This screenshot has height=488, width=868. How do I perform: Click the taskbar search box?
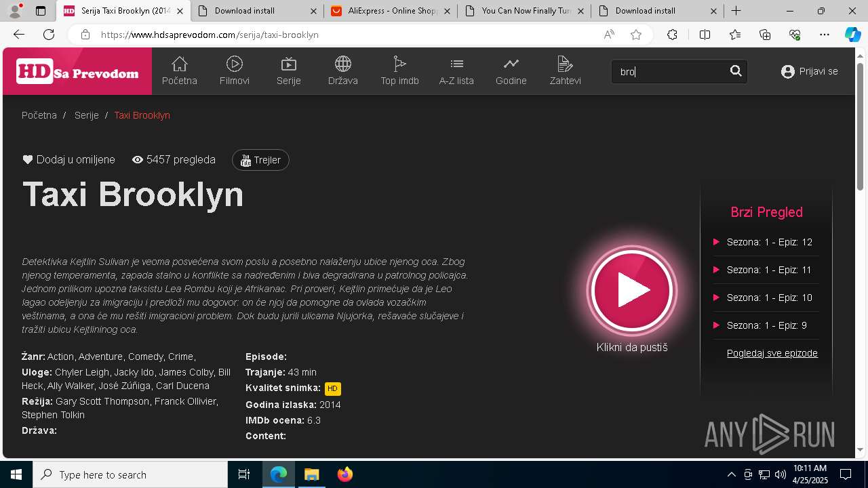130,474
